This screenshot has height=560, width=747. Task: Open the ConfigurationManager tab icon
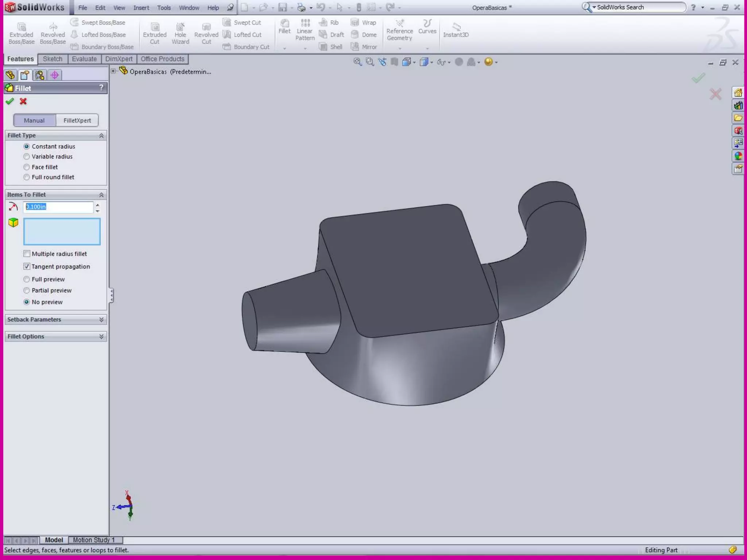click(x=40, y=75)
